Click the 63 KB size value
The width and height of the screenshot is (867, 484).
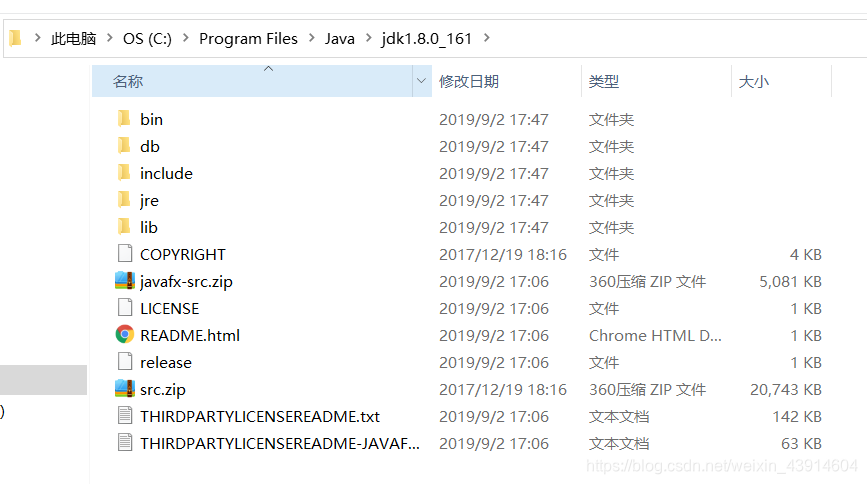pos(801,444)
